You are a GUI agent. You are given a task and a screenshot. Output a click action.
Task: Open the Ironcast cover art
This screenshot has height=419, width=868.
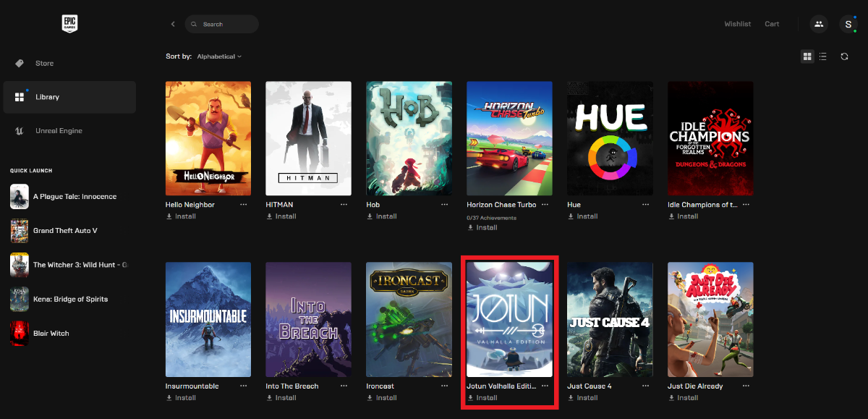point(409,319)
